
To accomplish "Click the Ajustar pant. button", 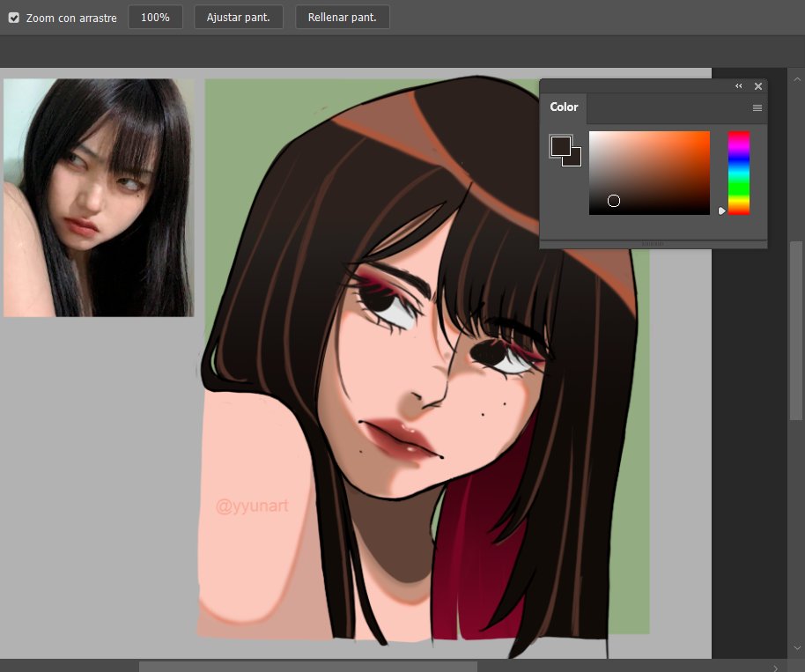I will 238,18.
